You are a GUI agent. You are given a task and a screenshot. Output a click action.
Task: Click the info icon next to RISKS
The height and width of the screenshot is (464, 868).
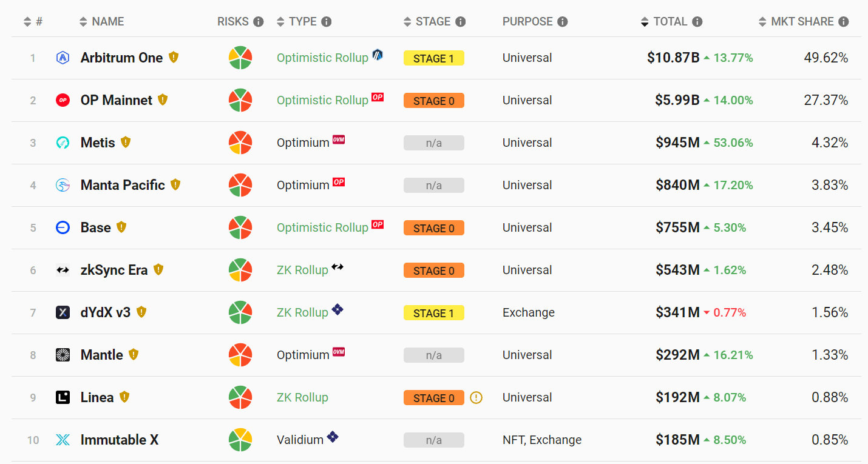pyautogui.click(x=259, y=22)
